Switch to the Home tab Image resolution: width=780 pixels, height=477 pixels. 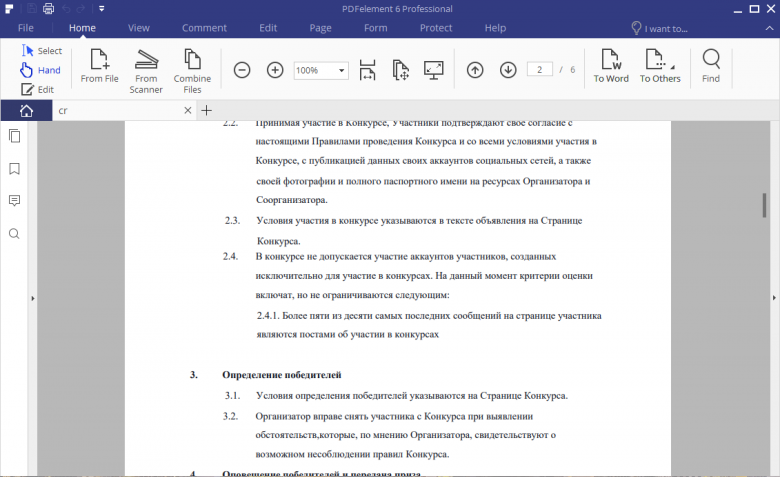[82, 28]
